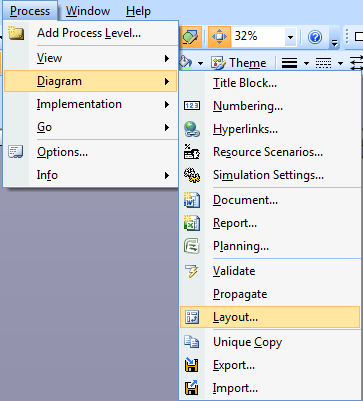Choose Add Process Level... menu entry
This screenshot has width=363, height=401.
pyautogui.click(x=91, y=33)
